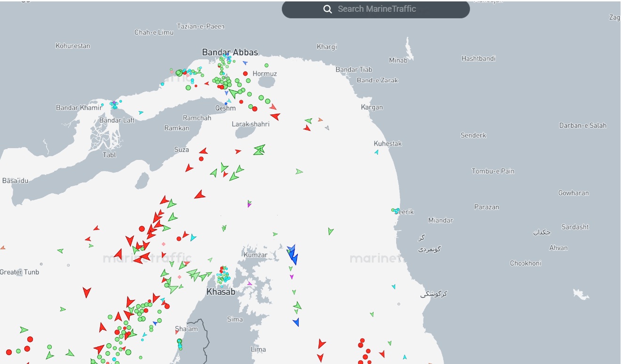This screenshot has height=364, width=621.
Task: Click the red circle marker left of Hormuz label
Action: (x=245, y=73)
